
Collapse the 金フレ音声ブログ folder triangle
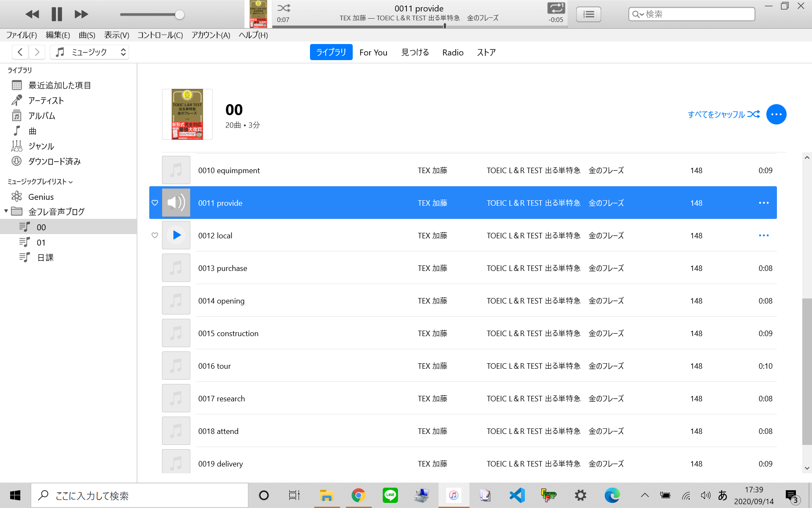point(6,211)
